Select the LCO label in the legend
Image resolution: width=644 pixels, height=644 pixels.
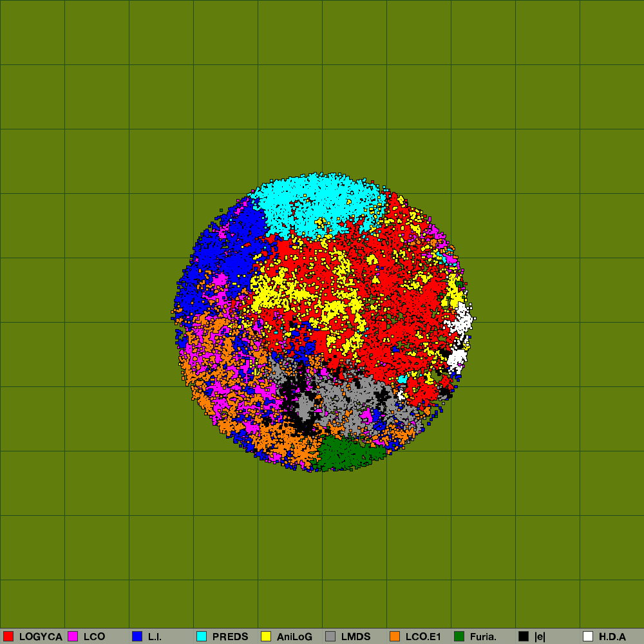click(x=95, y=637)
